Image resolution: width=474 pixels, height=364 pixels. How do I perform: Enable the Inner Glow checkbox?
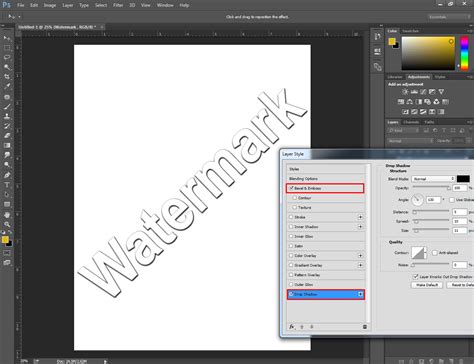[x=291, y=236]
